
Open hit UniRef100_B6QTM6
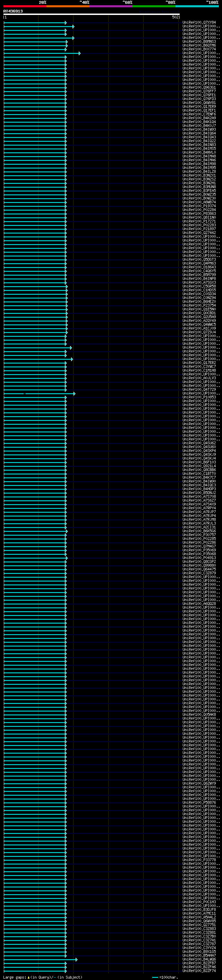[x=199, y=45]
